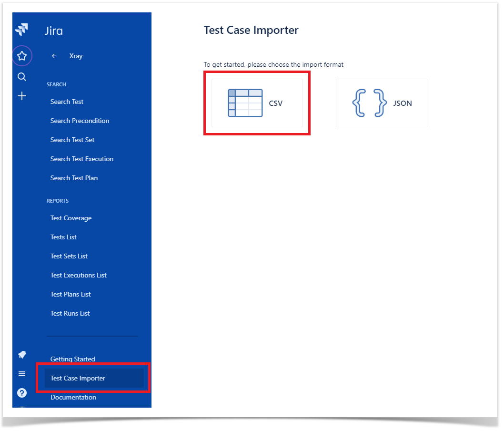Select Test Case Importer in the sidebar
This screenshot has width=504, height=431.
(x=94, y=378)
